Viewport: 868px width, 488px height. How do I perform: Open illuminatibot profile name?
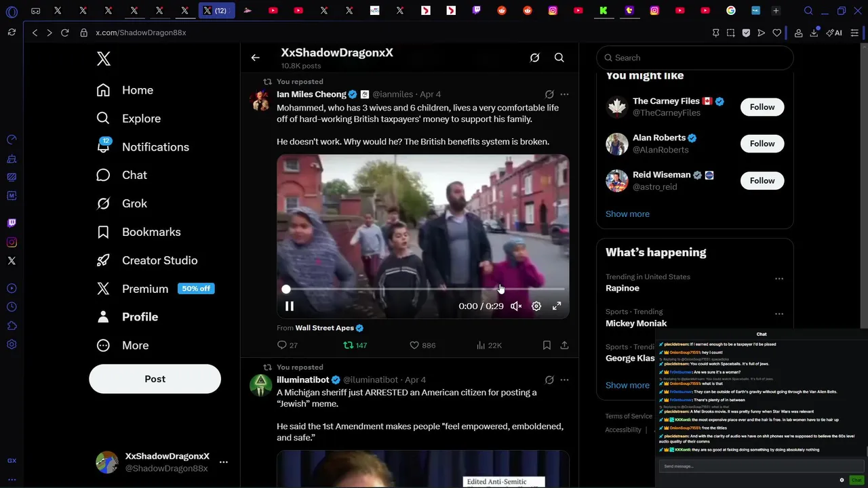tap(303, 380)
